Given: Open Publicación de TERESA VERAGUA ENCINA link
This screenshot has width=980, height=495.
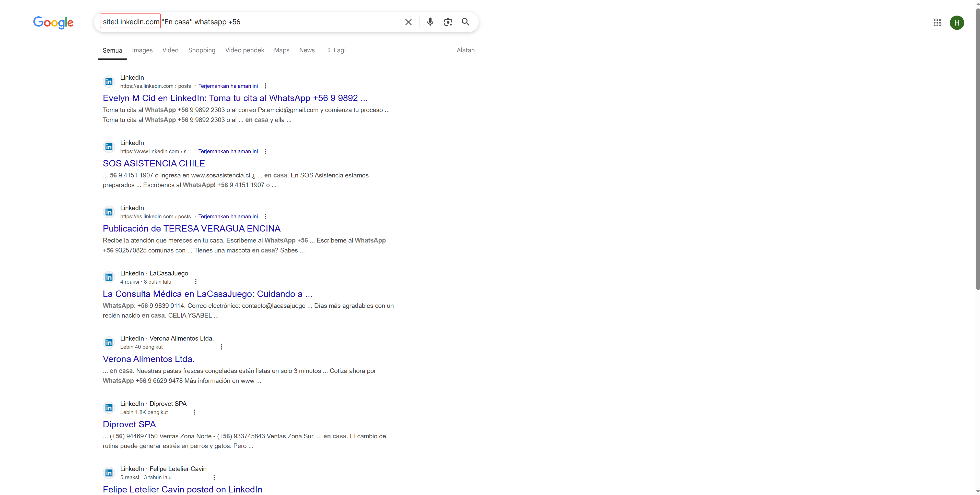Looking at the screenshot, I should pos(191,228).
